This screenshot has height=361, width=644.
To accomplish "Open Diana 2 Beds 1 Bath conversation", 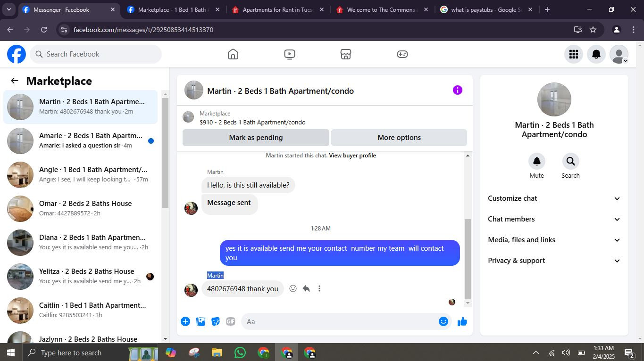I will 81,243.
